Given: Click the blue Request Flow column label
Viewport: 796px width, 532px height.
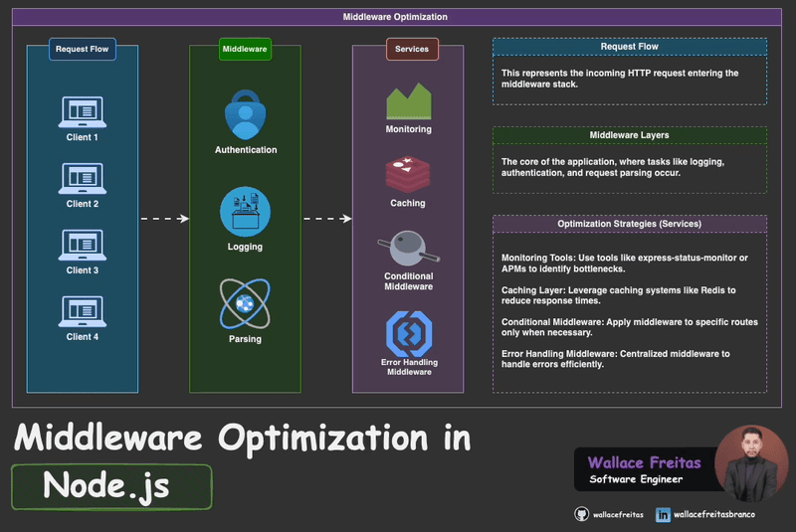Looking at the screenshot, I should (83, 49).
